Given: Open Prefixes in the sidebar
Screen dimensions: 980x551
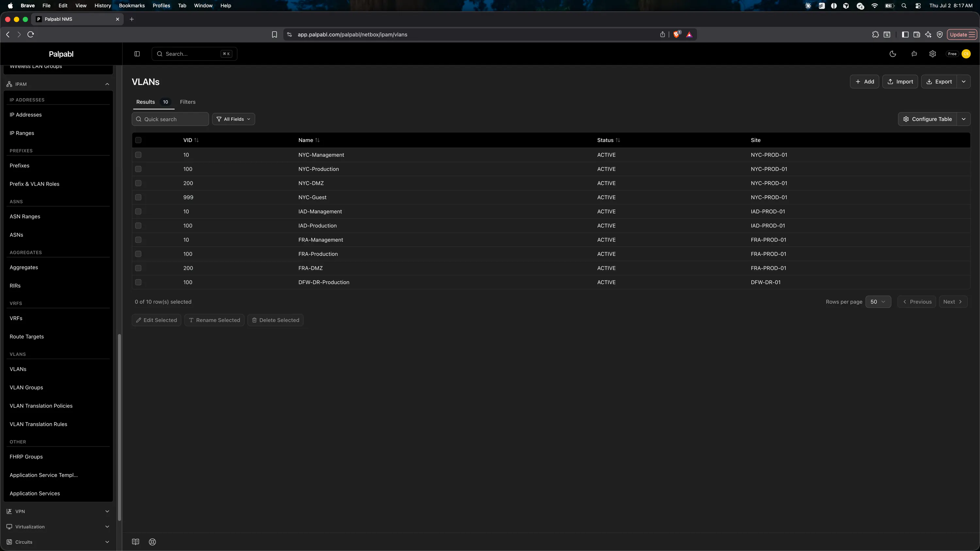Looking at the screenshot, I should coord(19,166).
